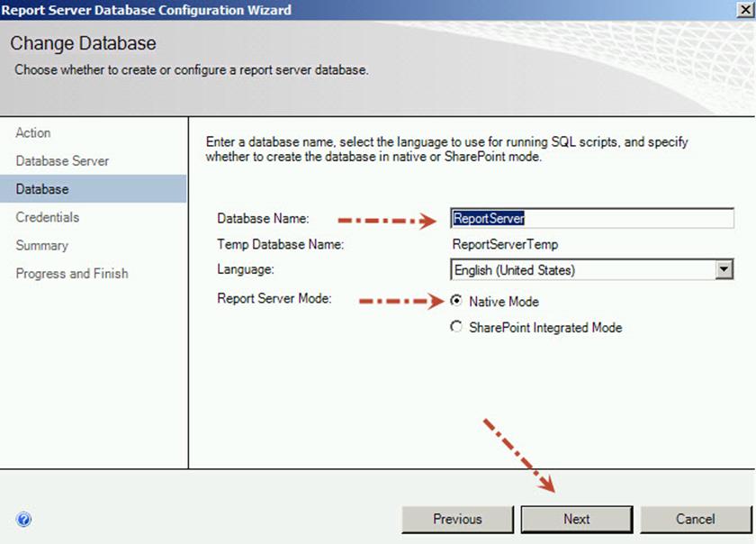This screenshot has height=544, width=756.
Task: Go to the Credentials step
Action: [x=47, y=217]
